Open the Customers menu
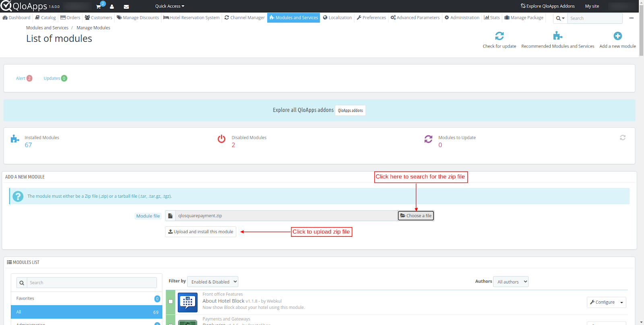 99,18
